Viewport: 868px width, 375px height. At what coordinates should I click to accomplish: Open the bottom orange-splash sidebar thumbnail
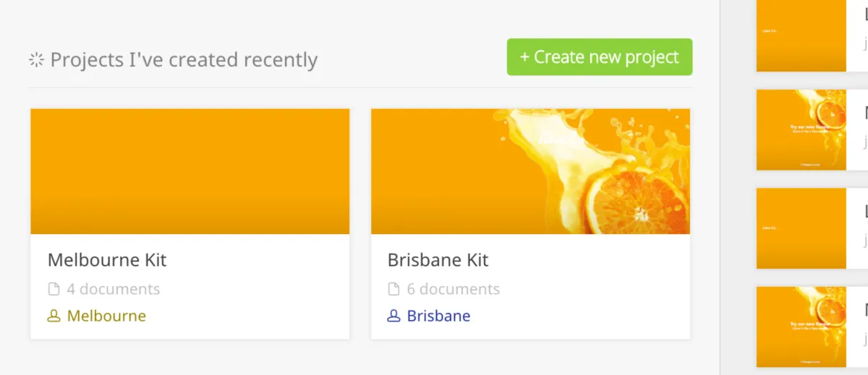pos(801,327)
